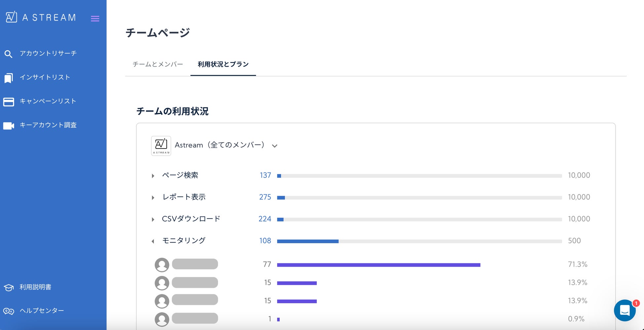Screen dimensions: 644x330
Task: Select 利用状況とプラン tab
Action: [223, 64]
